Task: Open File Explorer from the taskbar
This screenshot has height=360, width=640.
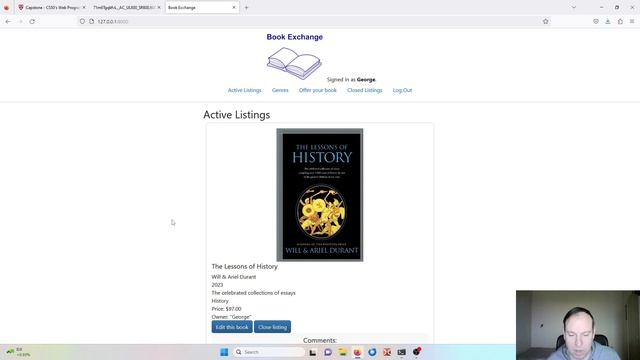Action: click(342, 352)
